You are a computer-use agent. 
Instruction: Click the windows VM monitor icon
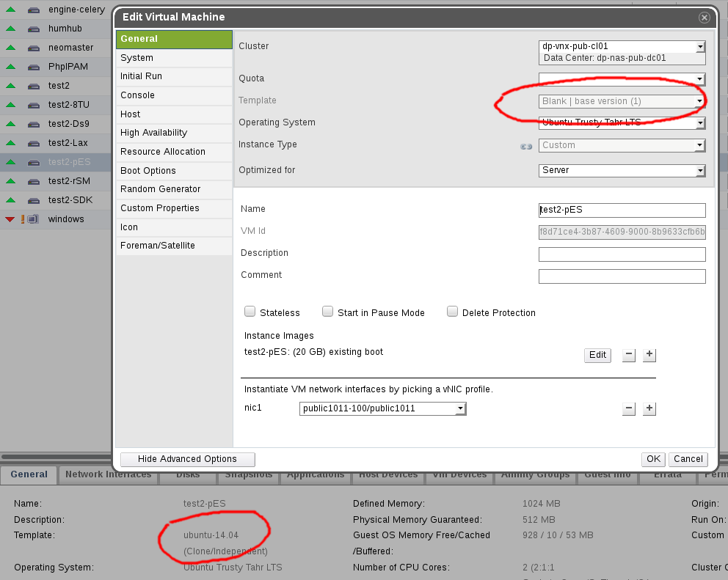[x=33, y=219]
